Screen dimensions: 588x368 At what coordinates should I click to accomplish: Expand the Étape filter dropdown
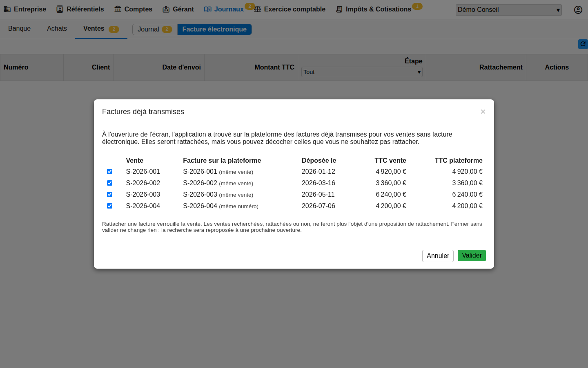coord(362,72)
